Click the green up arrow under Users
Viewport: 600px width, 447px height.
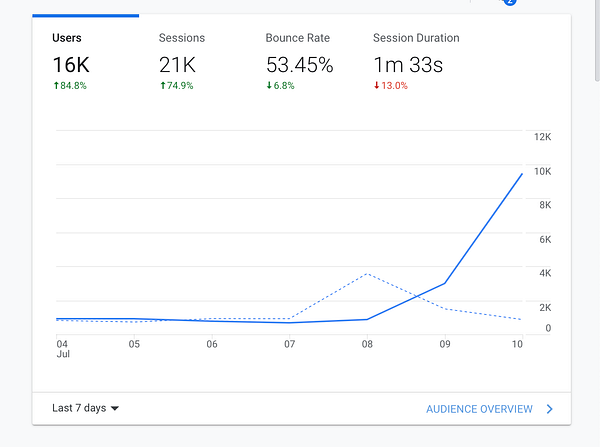point(56,85)
